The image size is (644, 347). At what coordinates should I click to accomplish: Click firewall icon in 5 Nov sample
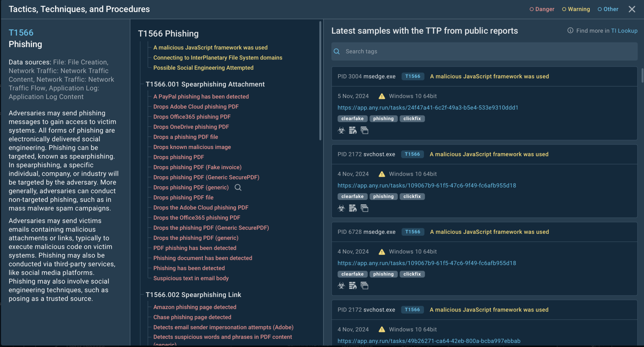(353, 130)
